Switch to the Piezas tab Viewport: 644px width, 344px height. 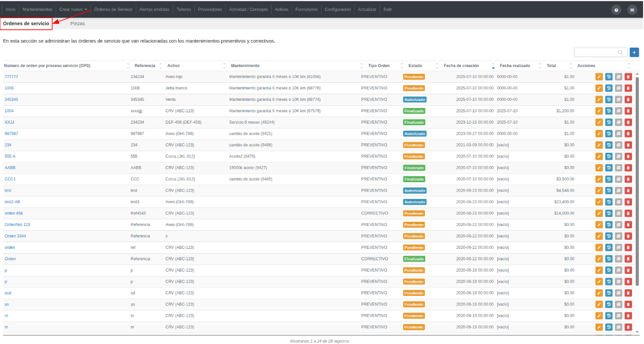[78, 23]
